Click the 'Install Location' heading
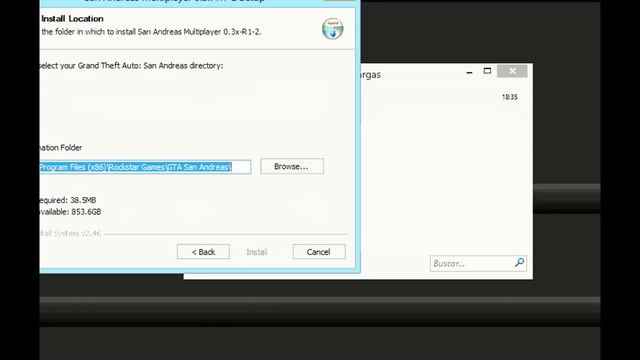Viewport: 640px width, 360px height. (72, 19)
